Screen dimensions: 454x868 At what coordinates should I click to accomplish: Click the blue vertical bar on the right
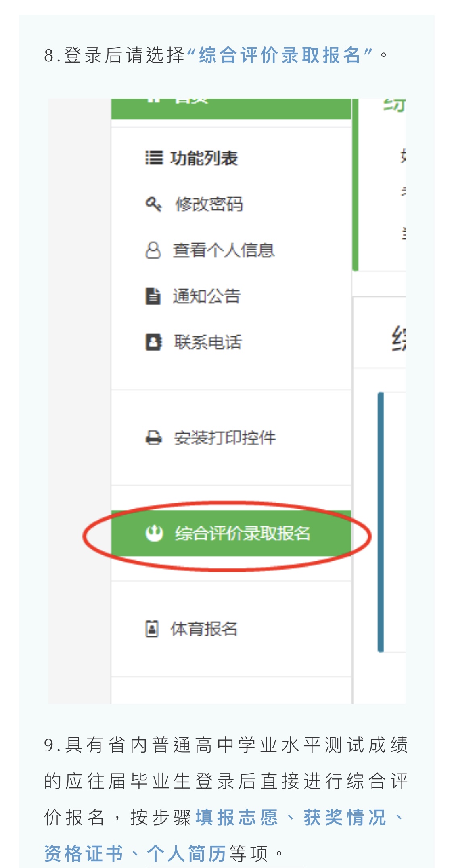381,522
